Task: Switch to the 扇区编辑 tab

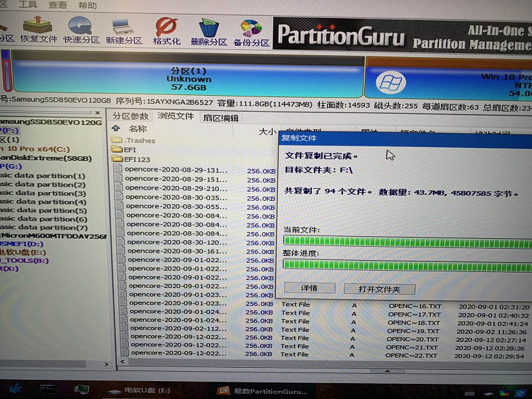Action: [x=221, y=118]
